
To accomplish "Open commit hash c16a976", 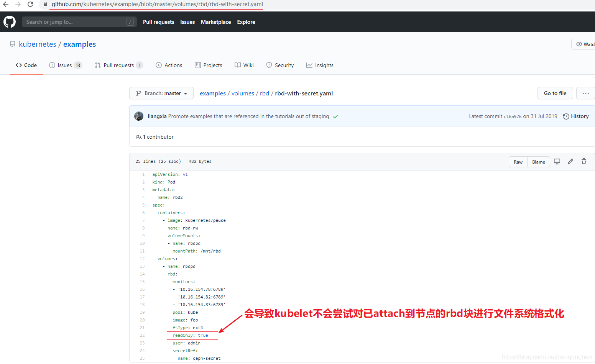I will click(x=513, y=116).
